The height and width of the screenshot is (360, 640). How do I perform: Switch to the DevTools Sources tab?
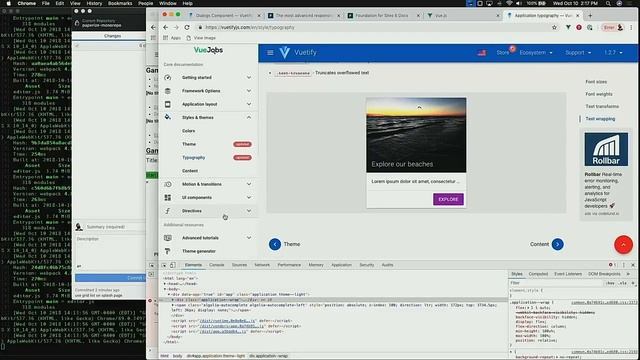[x=239, y=265]
